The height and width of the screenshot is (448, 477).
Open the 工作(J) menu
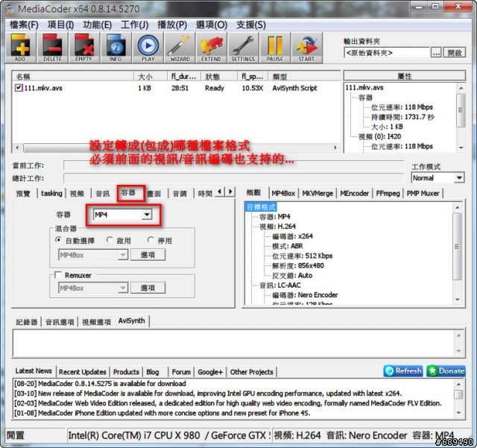134,25
